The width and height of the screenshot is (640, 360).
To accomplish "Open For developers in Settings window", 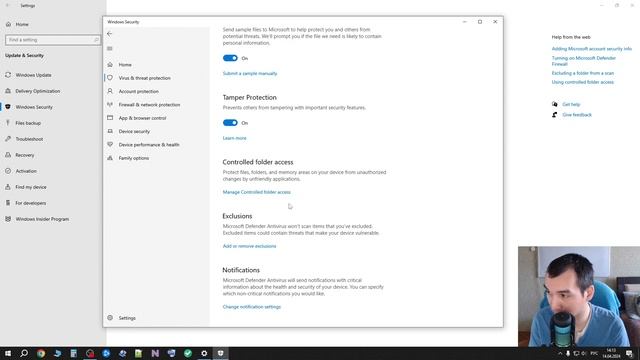I will pos(31,203).
